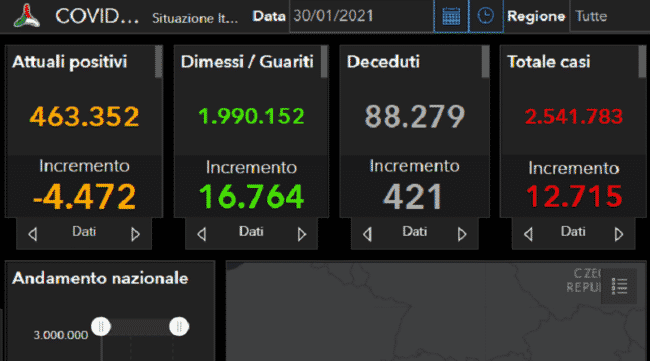This screenshot has height=361, width=650.
Task: Click the clock time icon
Action: coord(486,16)
